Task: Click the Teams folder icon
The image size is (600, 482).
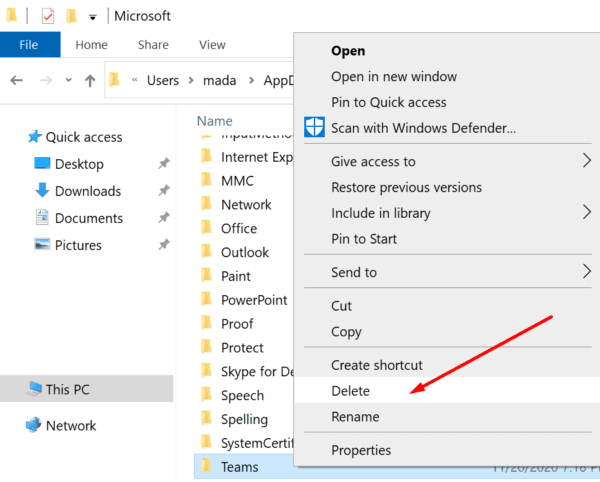Action: (x=207, y=466)
